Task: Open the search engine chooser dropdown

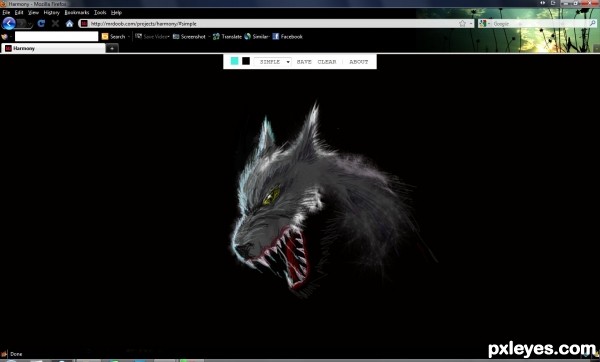Action: 489,23
